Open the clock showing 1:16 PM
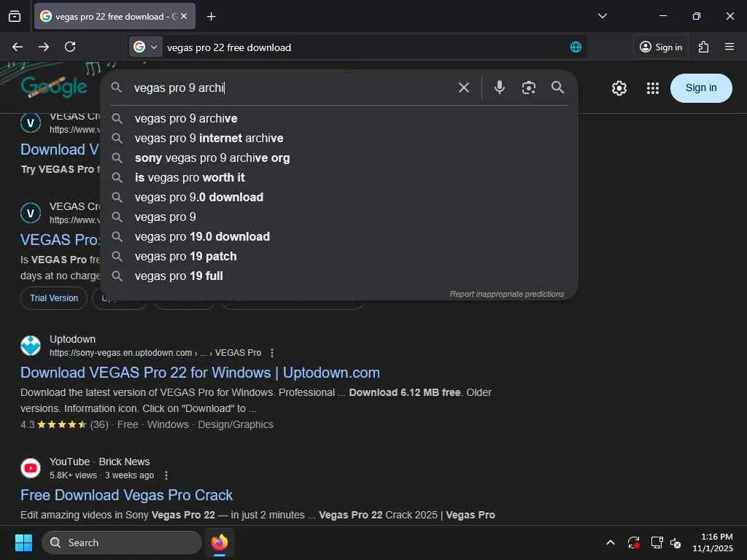Viewport: 747px width, 560px height. (x=713, y=542)
